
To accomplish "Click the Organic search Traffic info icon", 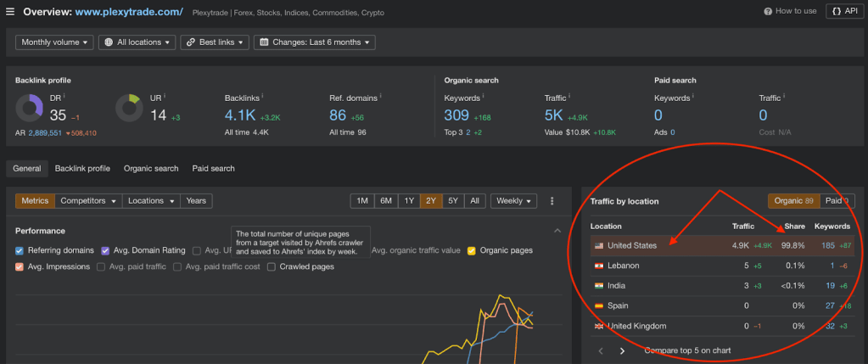I will point(570,96).
